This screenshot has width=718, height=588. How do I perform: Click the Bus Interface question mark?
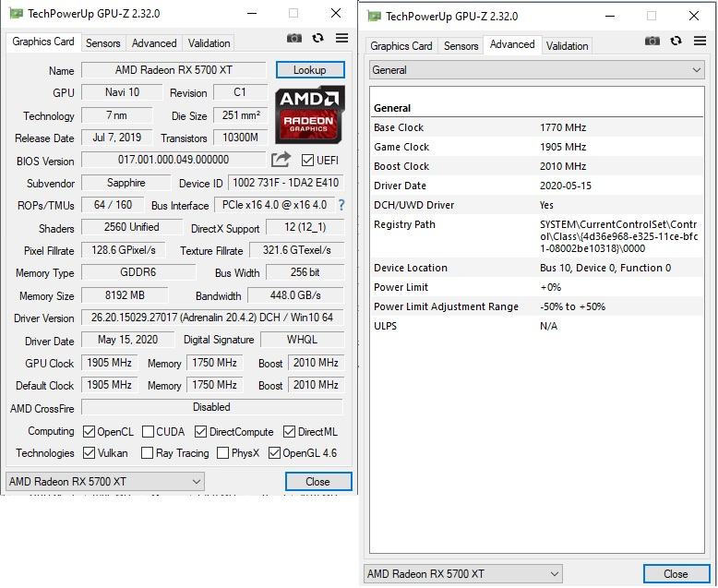click(341, 205)
